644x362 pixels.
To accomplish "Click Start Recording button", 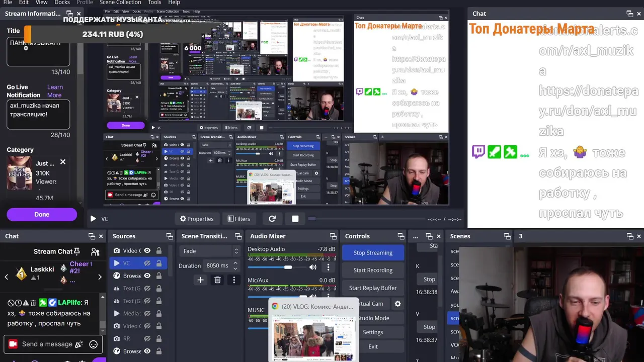I will pyautogui.click(x=373, y=270).
